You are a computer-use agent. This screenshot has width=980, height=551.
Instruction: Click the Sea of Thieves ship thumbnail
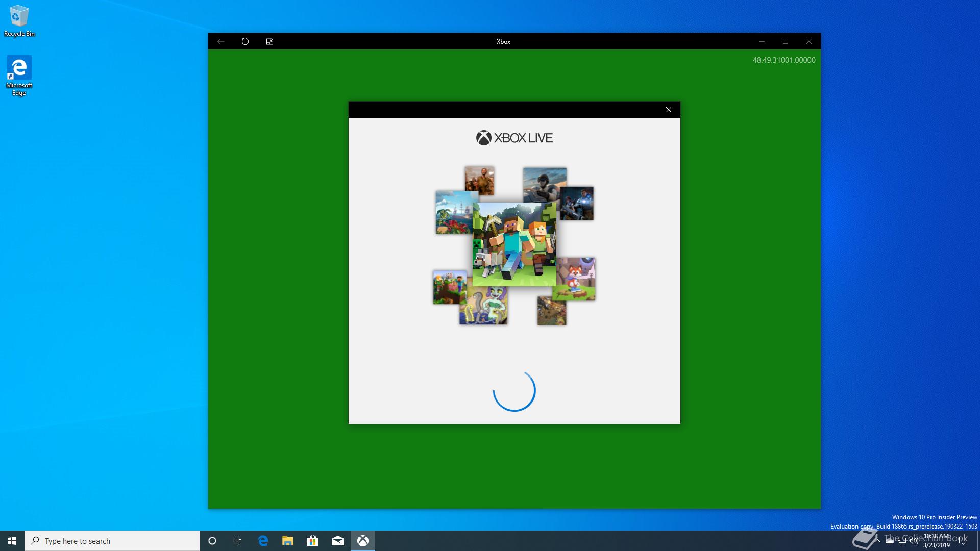click(453, 213)
